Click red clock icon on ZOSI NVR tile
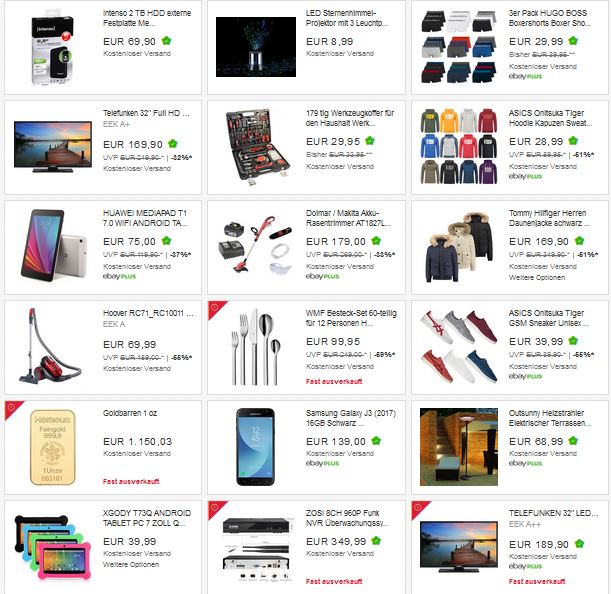The image size is (611, 594). [x=214, y=507]
